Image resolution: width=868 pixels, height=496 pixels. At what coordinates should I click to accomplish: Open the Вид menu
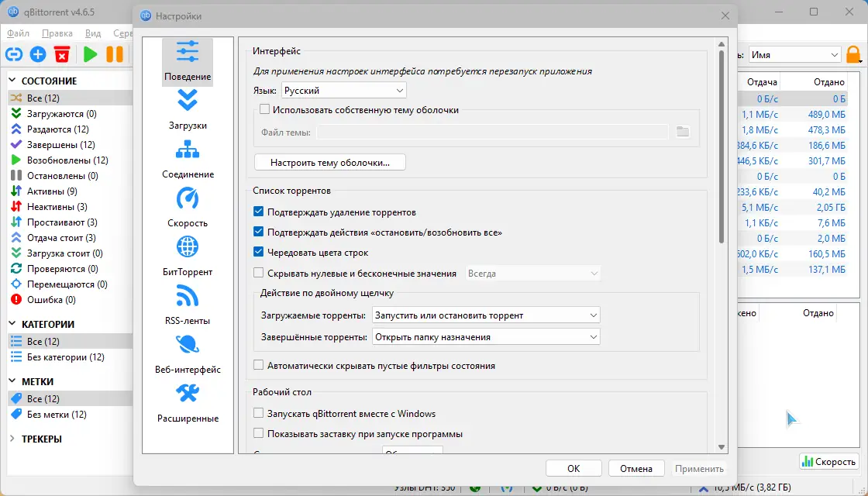pyautogui.click(x=93, y=33)
